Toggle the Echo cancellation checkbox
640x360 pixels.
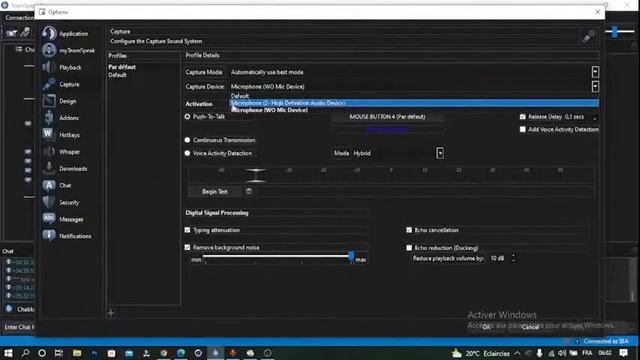pyautogui.click(x=409, y=230)
